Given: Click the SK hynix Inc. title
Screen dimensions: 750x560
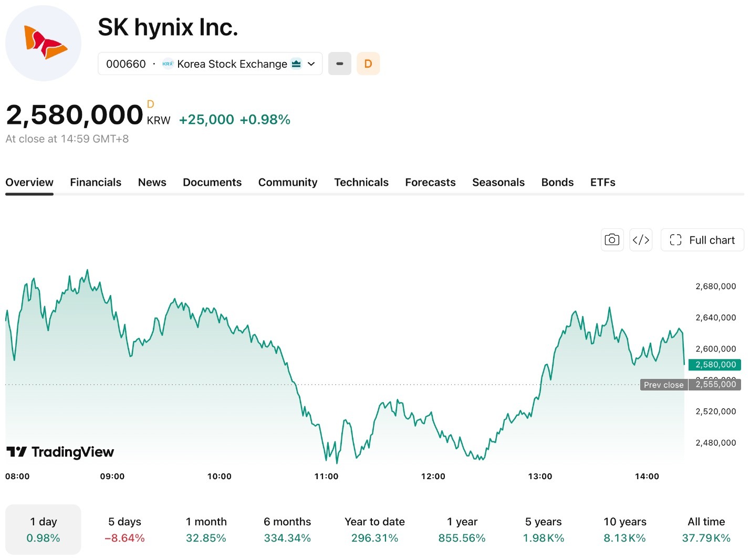Looking at the screenshot, I should (168, 27).
